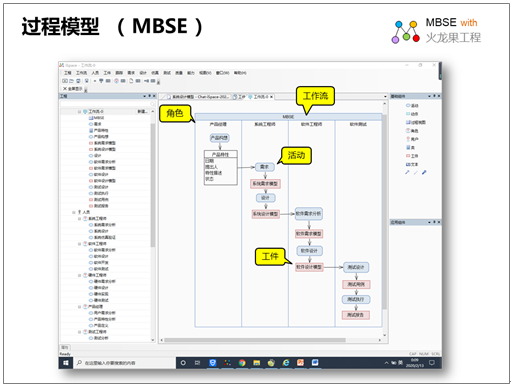Open the 工作流 menu in the menu bar
Screen dimensions: 511x387
[81, 73]
